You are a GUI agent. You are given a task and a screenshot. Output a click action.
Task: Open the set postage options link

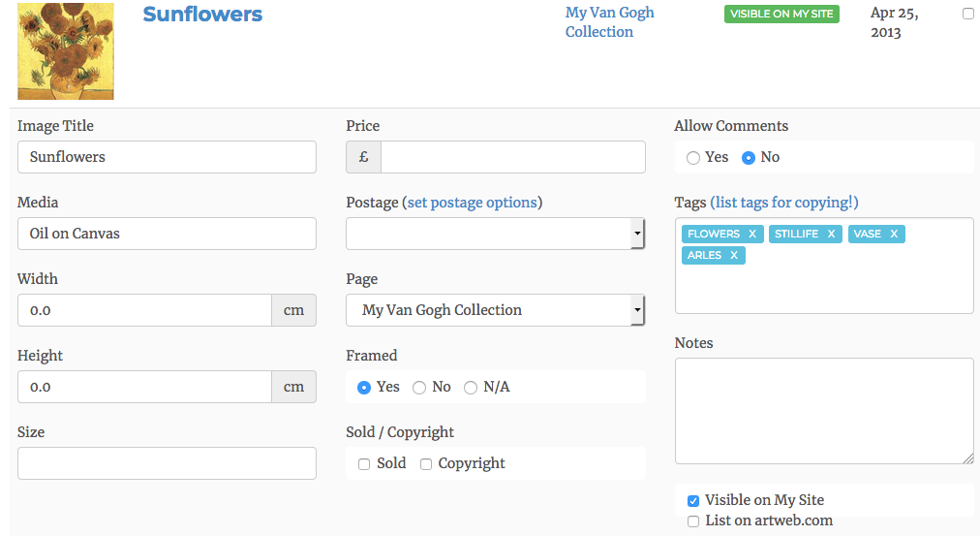[x=472, y=203]
